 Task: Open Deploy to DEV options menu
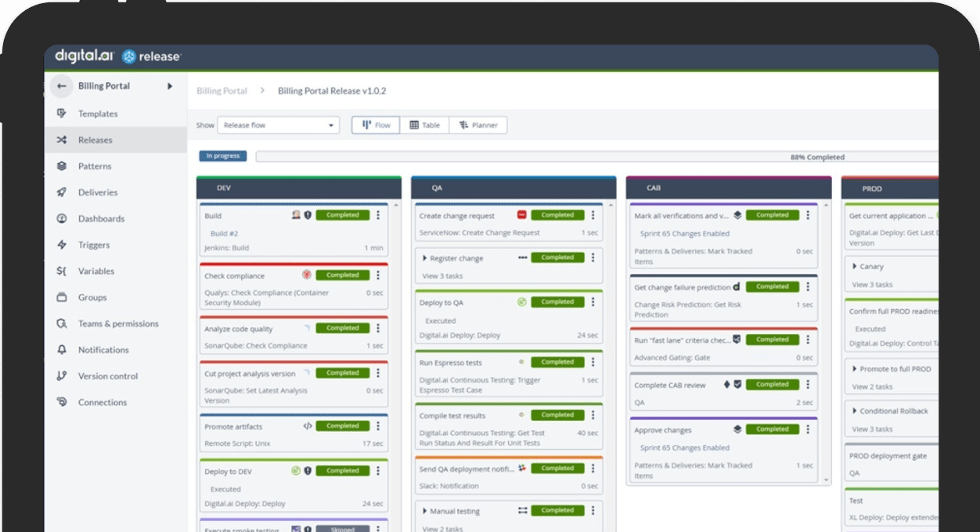pos(378,471)
